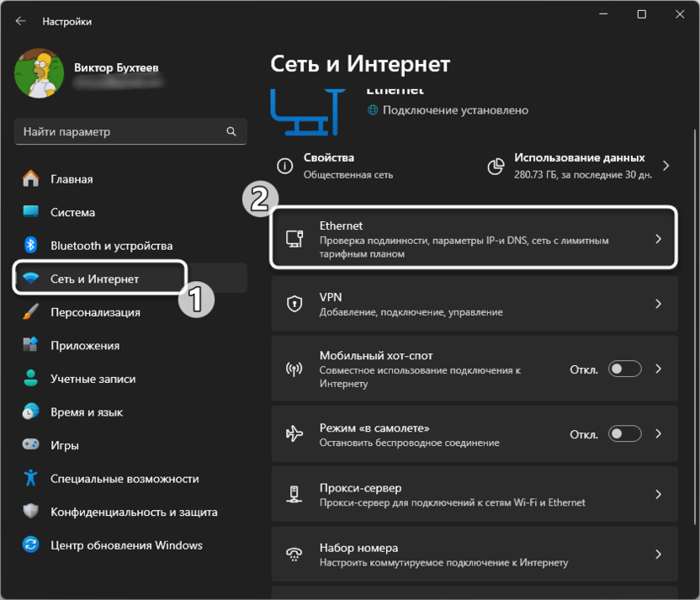Screen dimensions: 700x600
Task: Toggle the Mobile hotspot switch
Action: coord(625,369)
